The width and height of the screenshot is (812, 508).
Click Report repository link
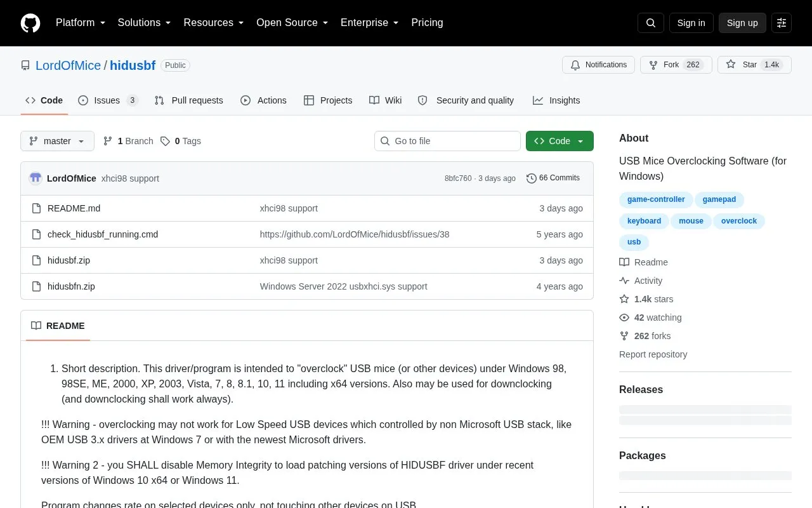click(x=653, y=354)
